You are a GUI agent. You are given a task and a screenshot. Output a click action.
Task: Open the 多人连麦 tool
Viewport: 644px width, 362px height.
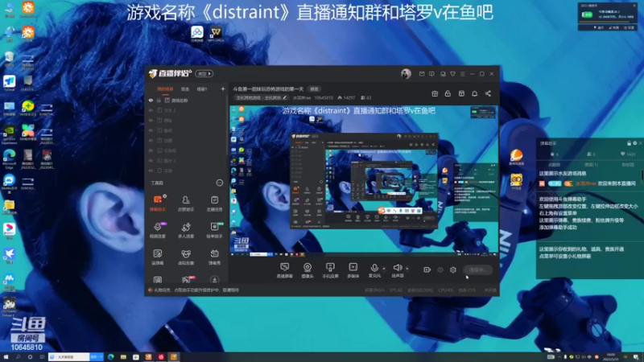coord(186,230)
